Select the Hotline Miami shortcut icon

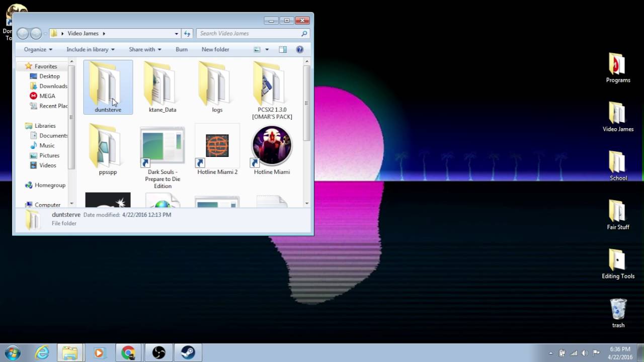(272, 146)
